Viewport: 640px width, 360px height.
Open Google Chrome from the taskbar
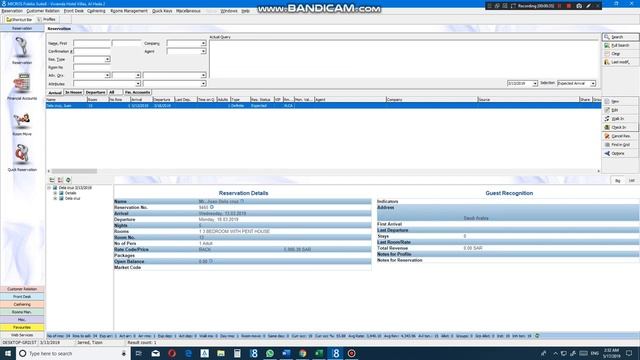(x=302, y=353)
